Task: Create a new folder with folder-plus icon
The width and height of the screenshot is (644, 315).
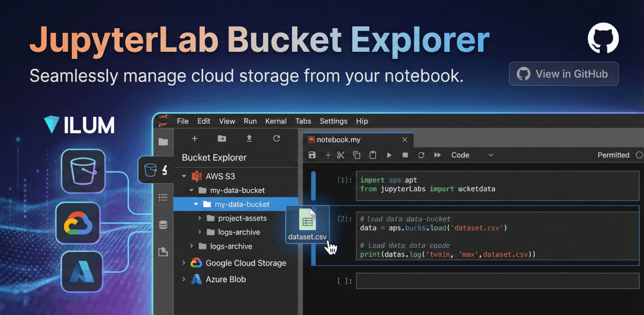Action: click(x=222, y=138)
